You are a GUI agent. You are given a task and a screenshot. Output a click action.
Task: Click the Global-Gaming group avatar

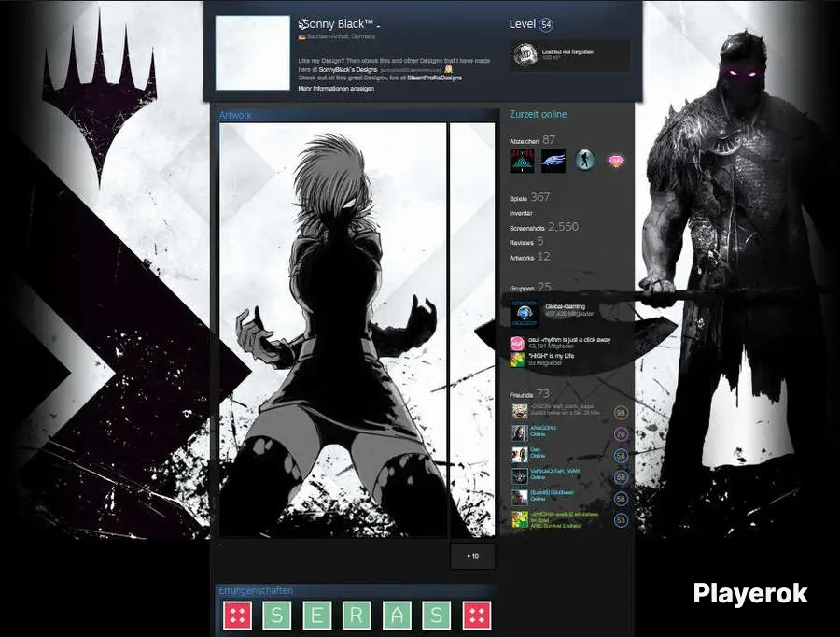click(x=524, y=314)
